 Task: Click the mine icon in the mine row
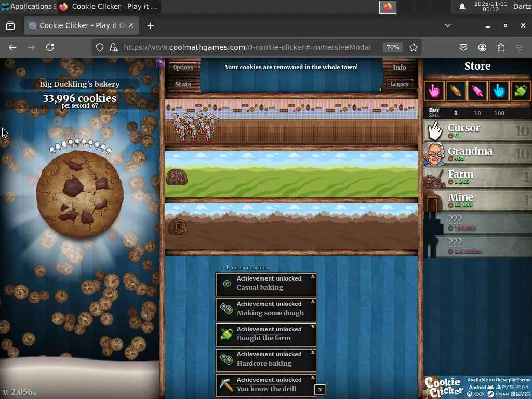tap(178, 227)
